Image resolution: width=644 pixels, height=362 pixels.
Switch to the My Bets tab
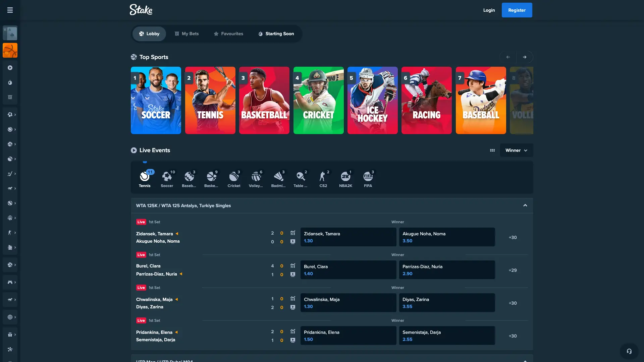(186, 34)
